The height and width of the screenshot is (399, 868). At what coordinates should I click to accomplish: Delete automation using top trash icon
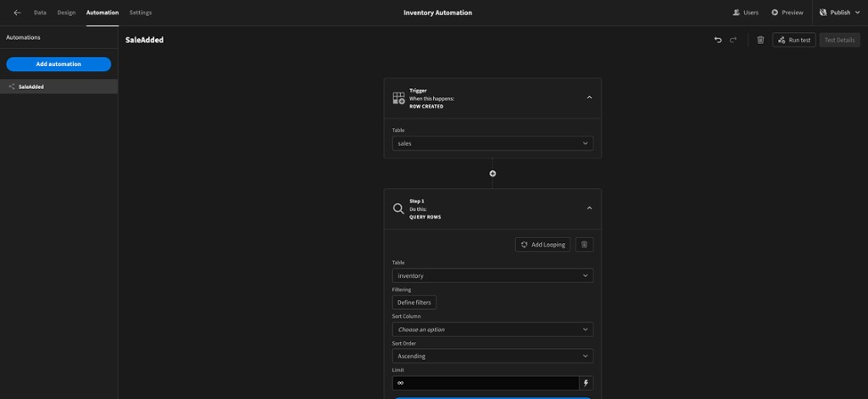coord(760,40)
